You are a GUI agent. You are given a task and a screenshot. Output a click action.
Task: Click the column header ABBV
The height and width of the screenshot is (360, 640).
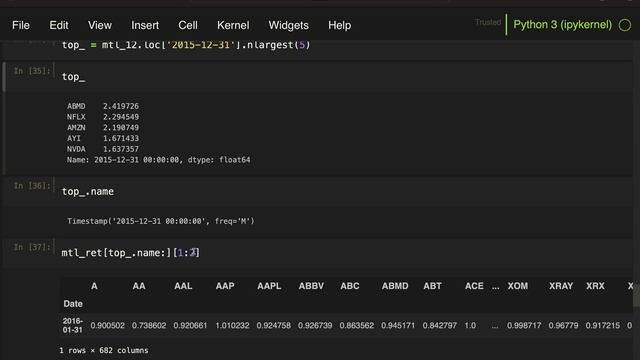click(311, 286)
